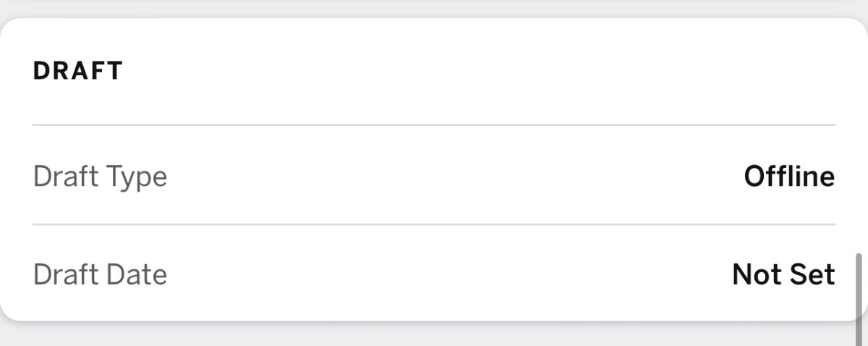Image resolution: width=868 pixels, height=346 pixels.
Task: Set the draft date showing Not Set
Action: coord(783,274)
